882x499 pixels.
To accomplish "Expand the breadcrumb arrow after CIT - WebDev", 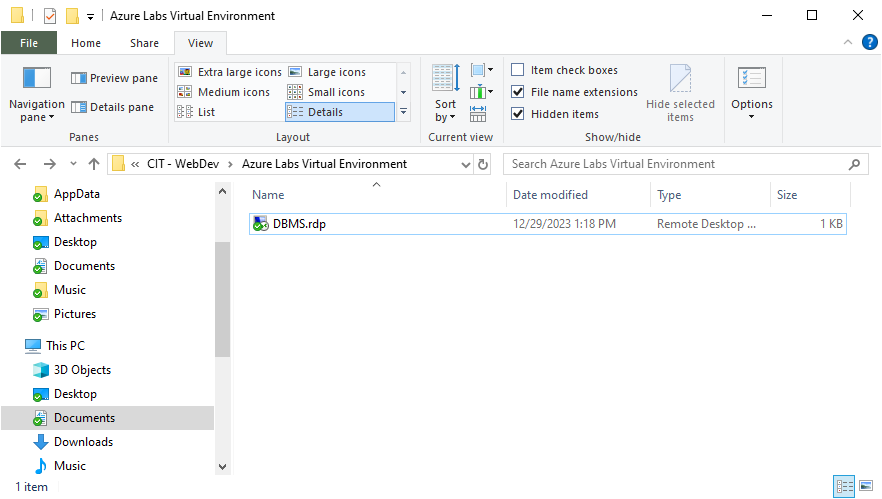I will [231, 164].
